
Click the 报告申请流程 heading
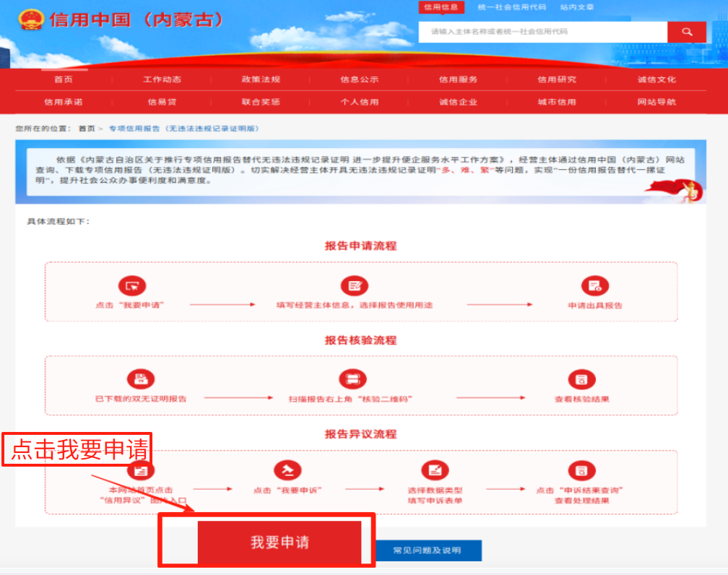click(361, 246)
